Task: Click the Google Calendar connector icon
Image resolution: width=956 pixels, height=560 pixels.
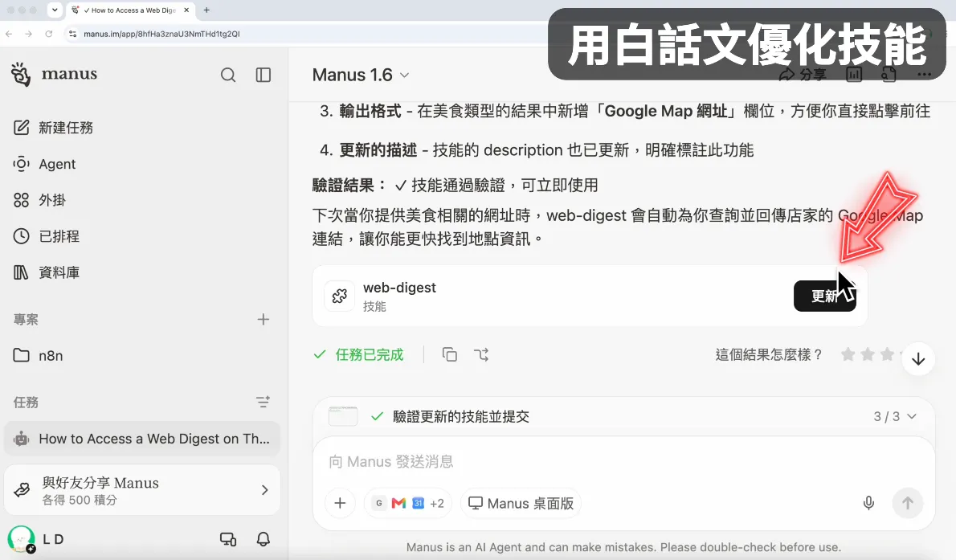Action: tap(419, 503)
